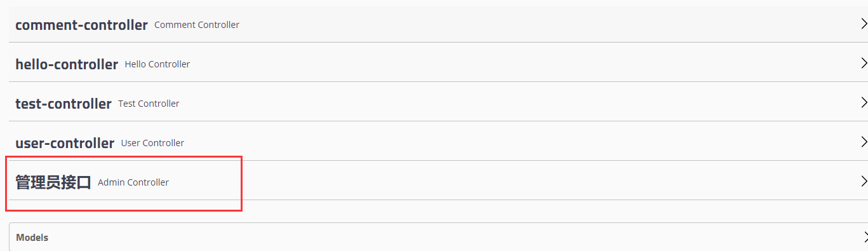Click blank area of hello-controller row

tap(508, 64)
